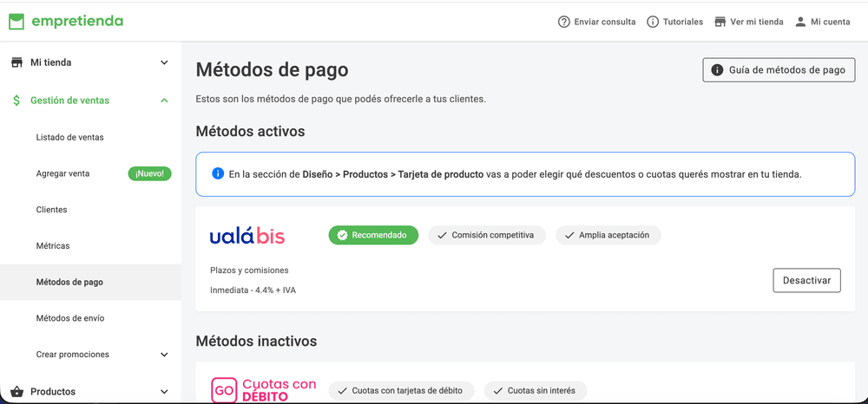Select Gestión de ventas sidebar section

coord(69,101)
